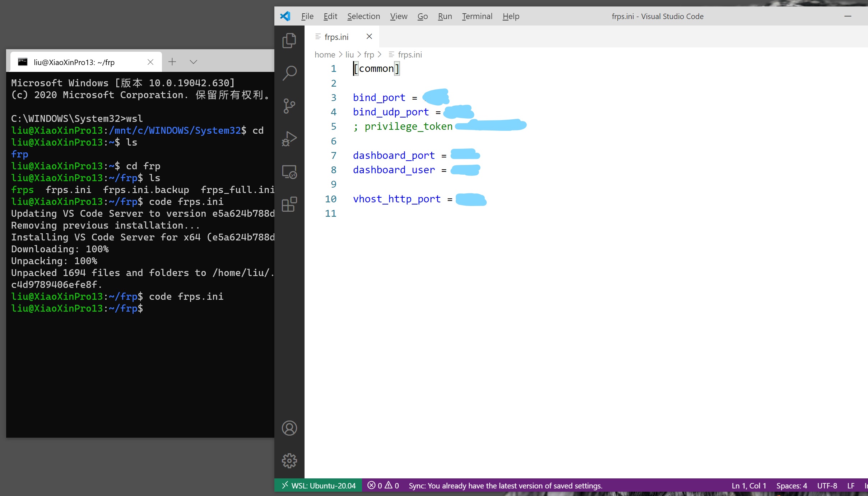This screenshot has height=496, width=868.
Task: Open the Manage gear icon
Action: click(289, 461)
